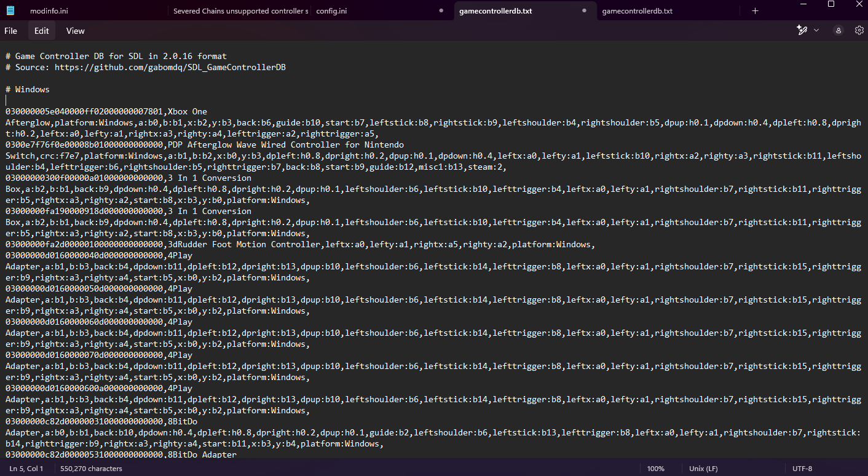Expand the dropdown chevron beside Copilot icon
Screen dimensions: 868x476
(816, 30)
